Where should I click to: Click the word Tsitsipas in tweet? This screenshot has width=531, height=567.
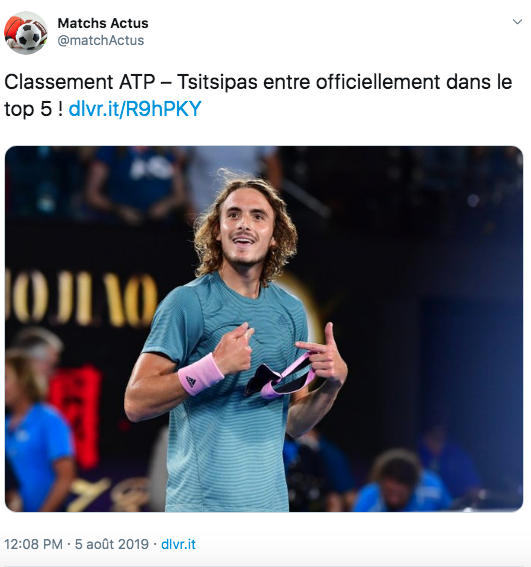[217, 82]
